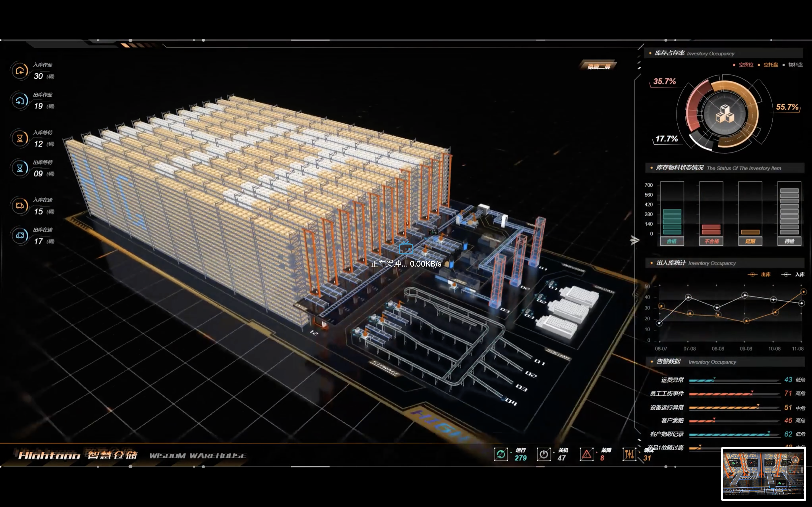This screenshot has height=507, width=812.
Task: Click the shutdown (关机) power icon
Action: coord(544,454)
